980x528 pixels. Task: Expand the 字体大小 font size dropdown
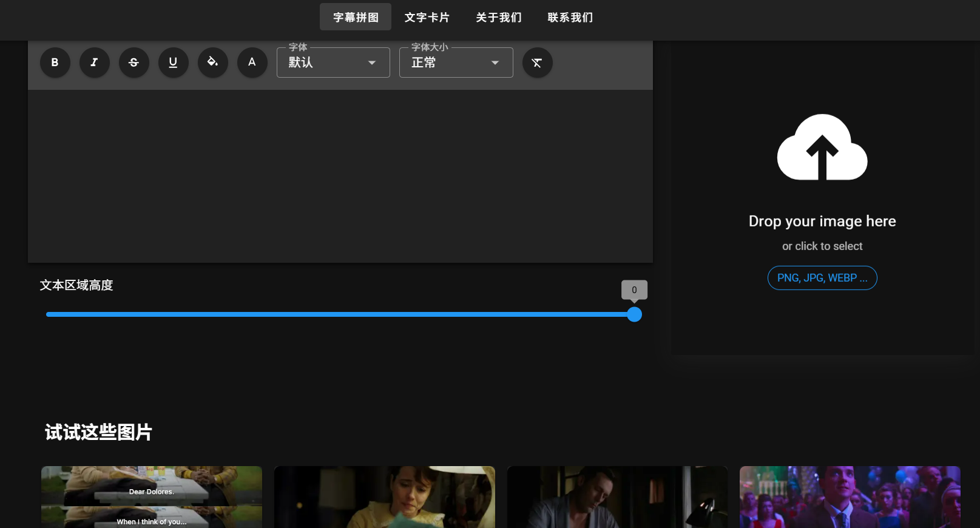point(456,63)
